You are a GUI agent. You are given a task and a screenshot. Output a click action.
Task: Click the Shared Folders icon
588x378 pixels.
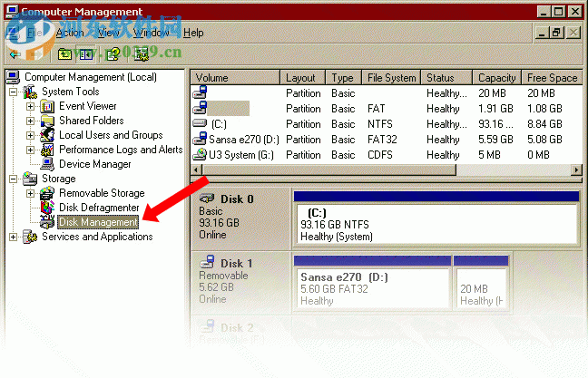point(47,121)
